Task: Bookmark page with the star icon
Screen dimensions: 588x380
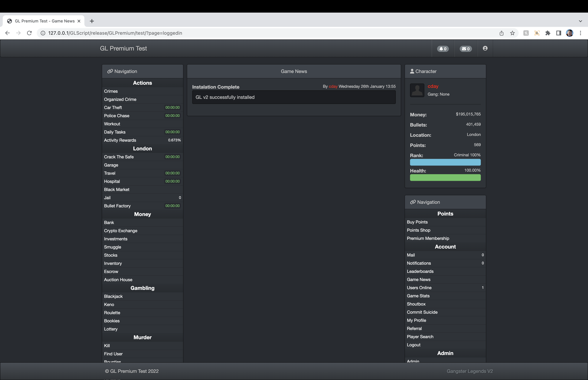Action: point(512,33)
